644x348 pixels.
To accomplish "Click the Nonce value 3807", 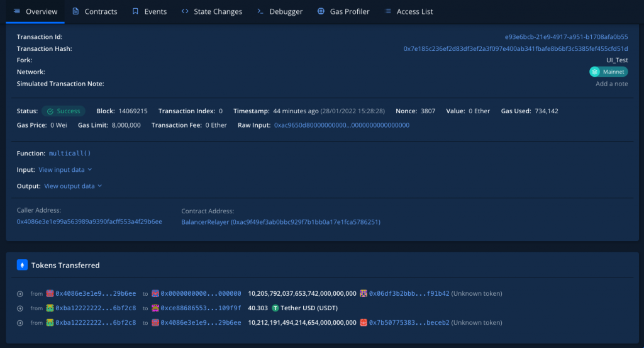I will click(428, 111).
